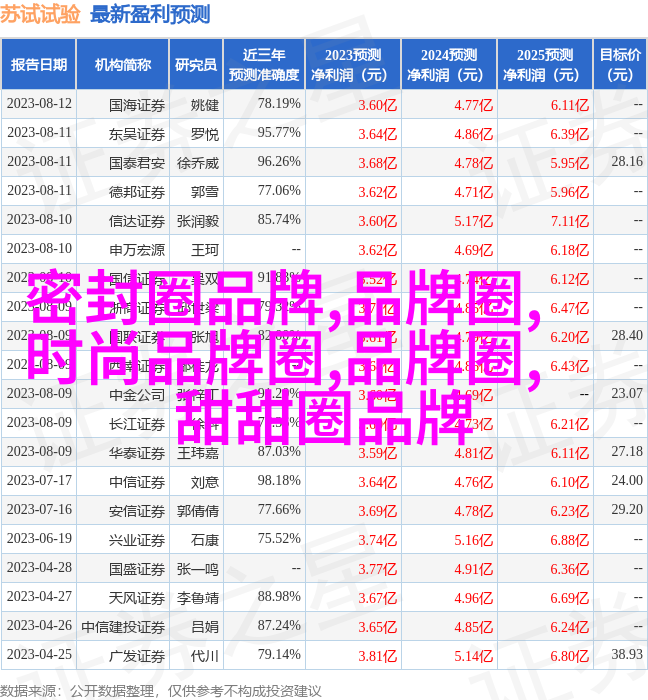Viewport: 648px width, 700px height.
Task: Select the 目标价(元) column header
Action: pos(620,65)
